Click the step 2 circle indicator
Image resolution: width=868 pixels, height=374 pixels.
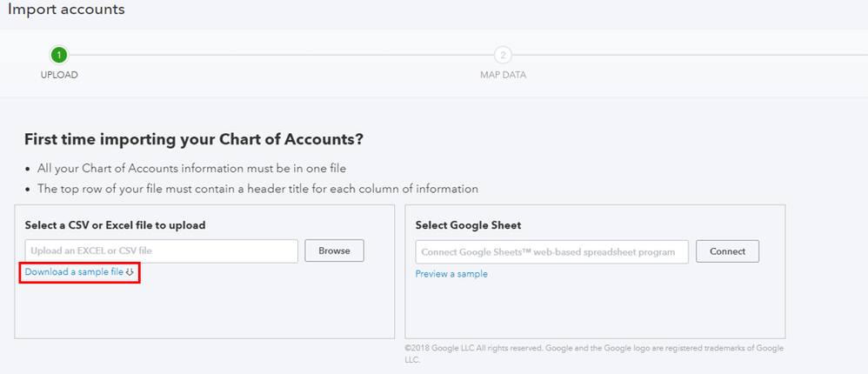coord(503,55)
